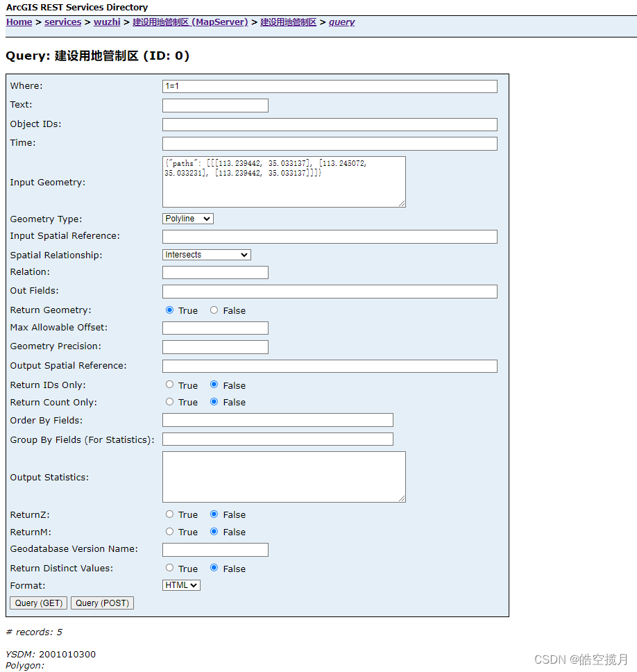Click the Output Spatial Reference field
This screenshot has width=637, height=672.
330,366
